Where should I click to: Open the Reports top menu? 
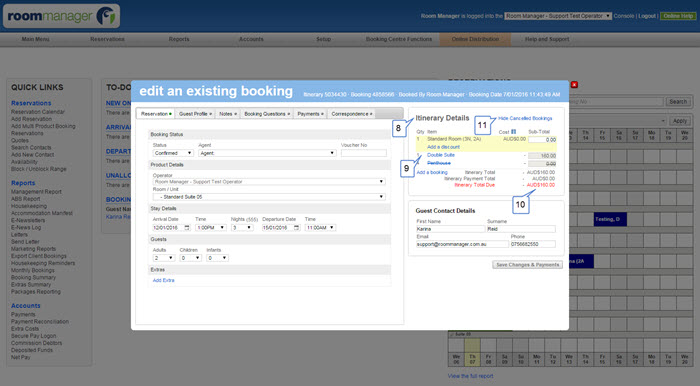179,39
